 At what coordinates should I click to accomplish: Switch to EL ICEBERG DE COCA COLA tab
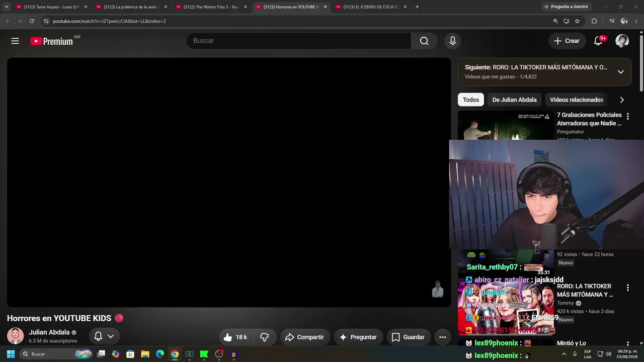click(372, 7)
